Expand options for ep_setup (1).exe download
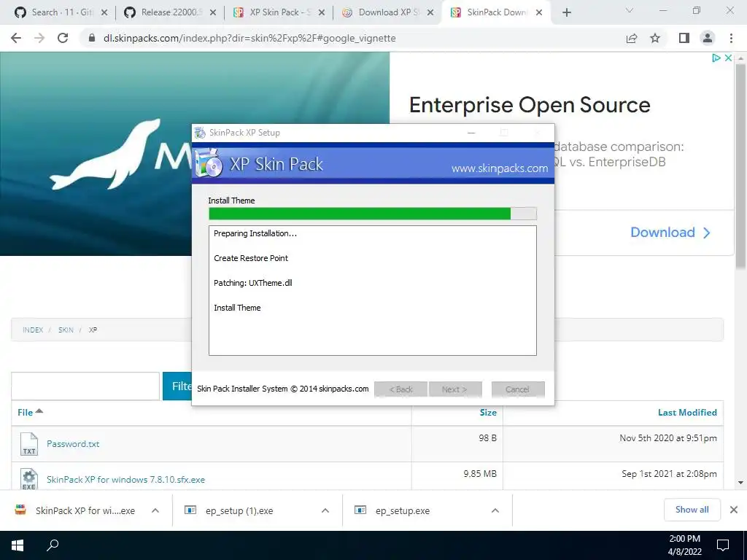Image resolution: width=747 pixels, height=560 pixels. click(x=325, y=510)
